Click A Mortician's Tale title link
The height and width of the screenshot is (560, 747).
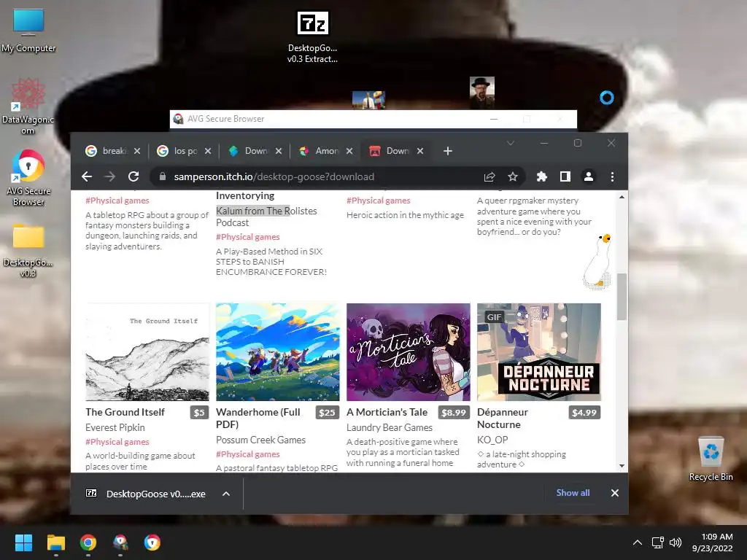(387, 412)
